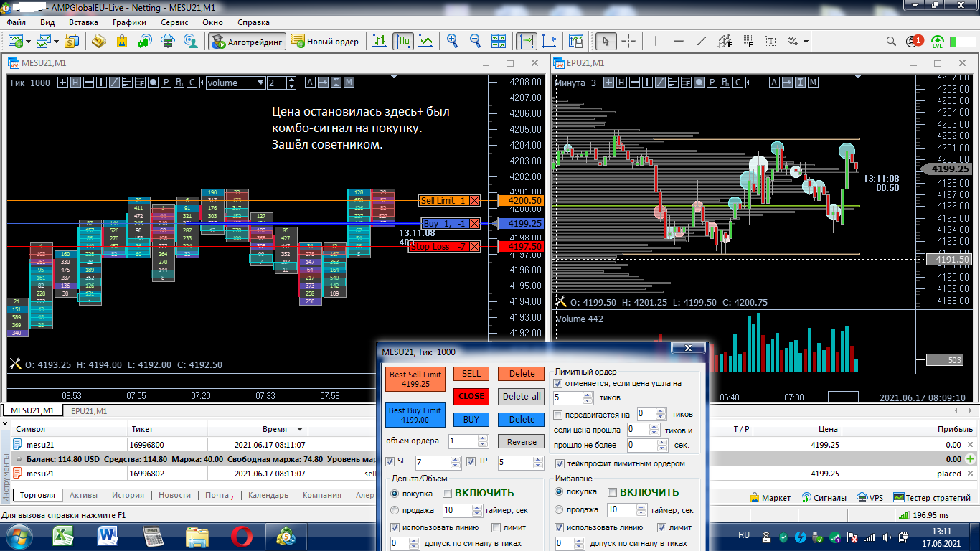Viewport: 980px width, 551px height.
Task: Check the 'передвигается на' checkbox
Action: coord(559,415)
